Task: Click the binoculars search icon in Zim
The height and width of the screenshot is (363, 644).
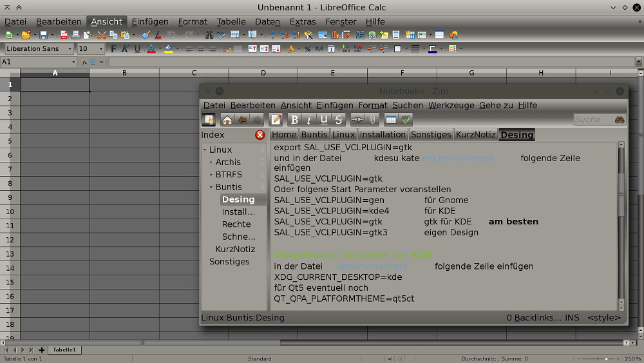Action: coord(620,120)
